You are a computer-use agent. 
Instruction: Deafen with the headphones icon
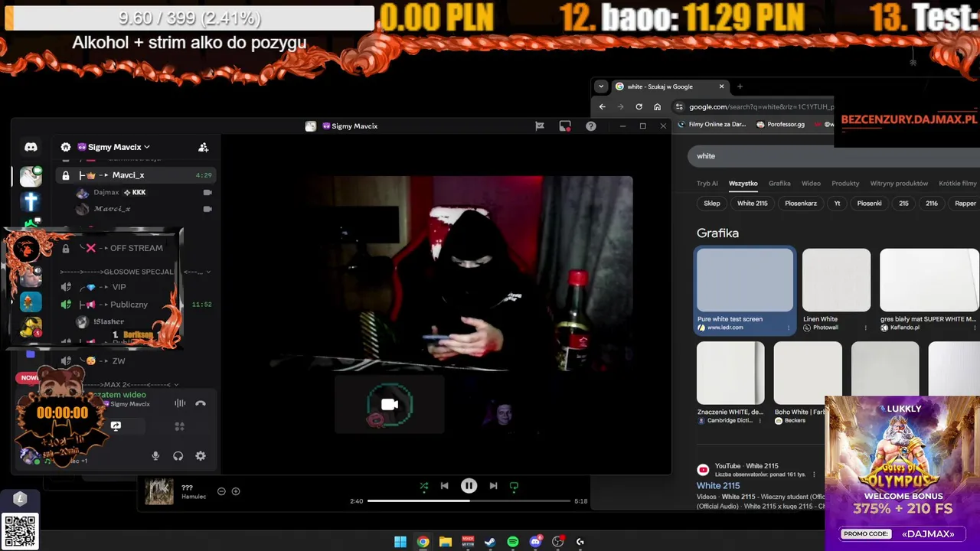tap(178, 456)
